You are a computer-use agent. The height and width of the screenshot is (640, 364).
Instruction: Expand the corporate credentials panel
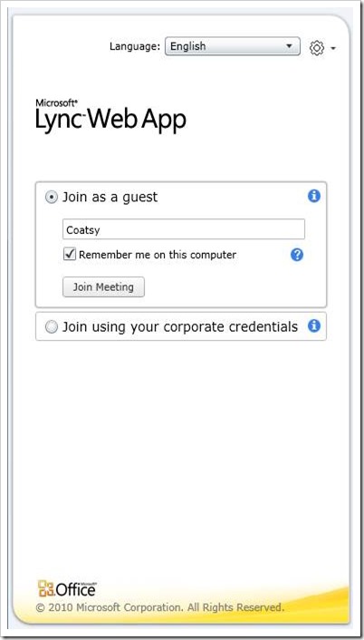click(181, 326)
